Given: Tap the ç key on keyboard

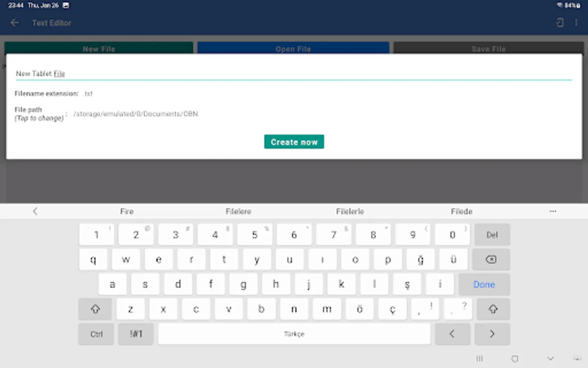Looking at the screenshot, I should pos(392,309).
